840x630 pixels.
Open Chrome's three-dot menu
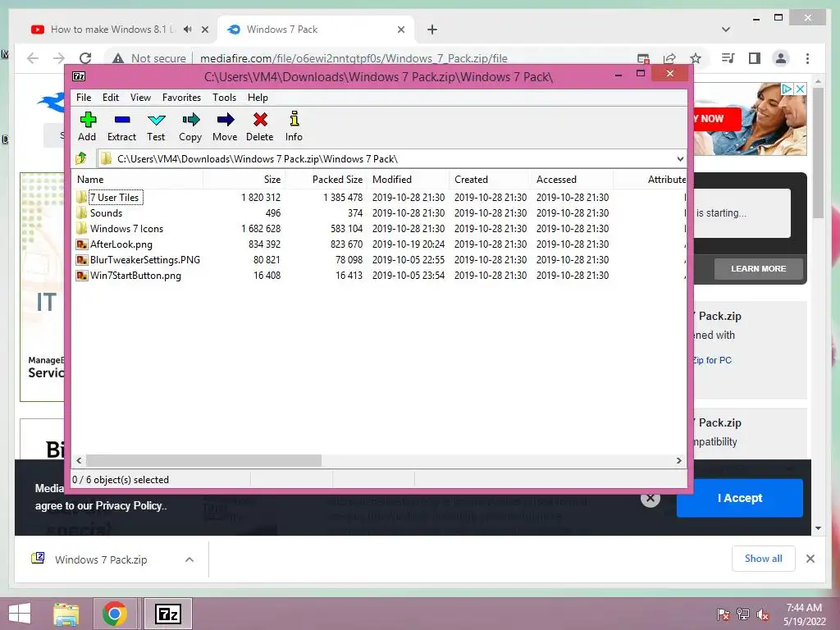[x=807, y=58]
